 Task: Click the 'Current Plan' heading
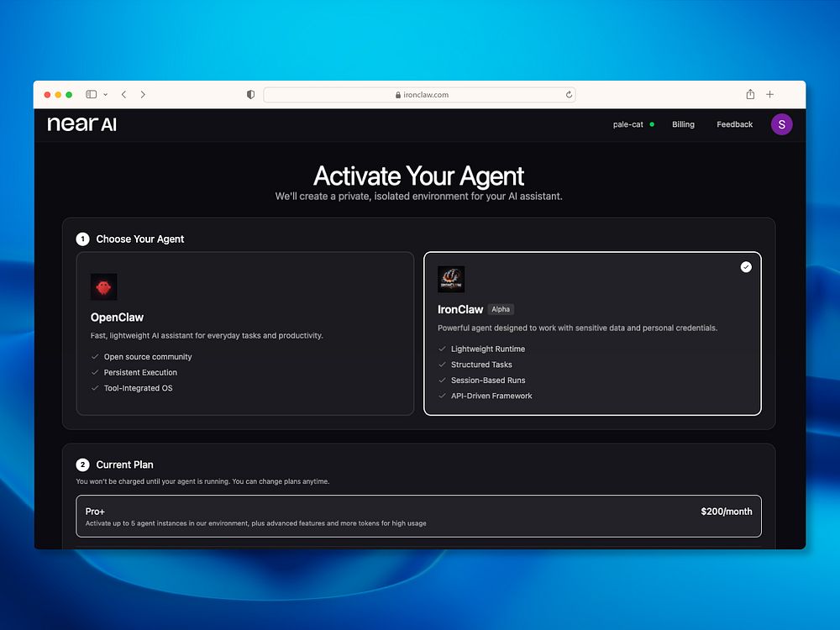[125, 465]
